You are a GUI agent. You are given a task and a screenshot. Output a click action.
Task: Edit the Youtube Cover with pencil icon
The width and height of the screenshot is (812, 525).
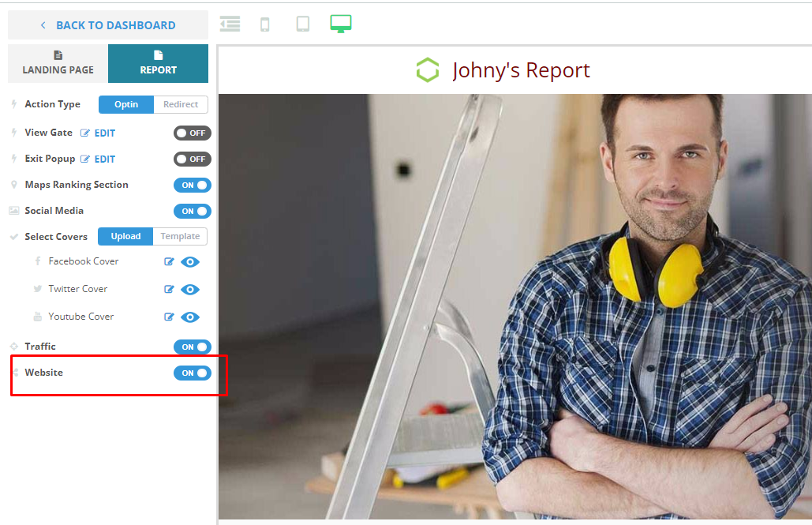point(169,317)
